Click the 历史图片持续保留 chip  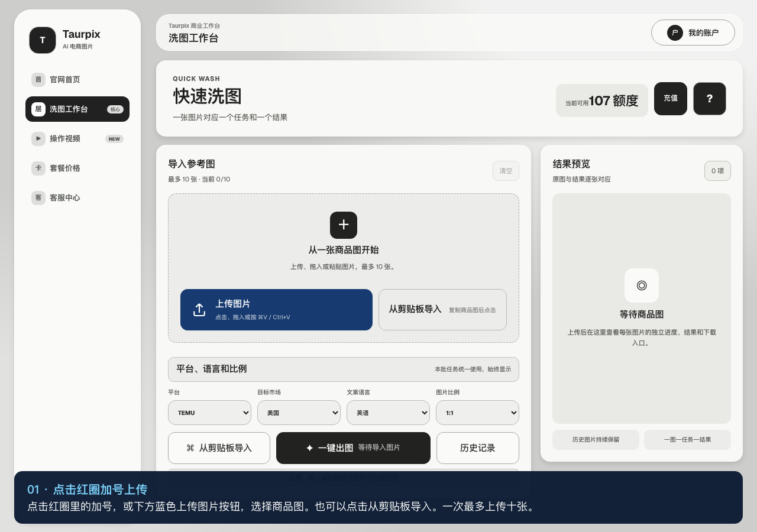click(x=596, y=440)
